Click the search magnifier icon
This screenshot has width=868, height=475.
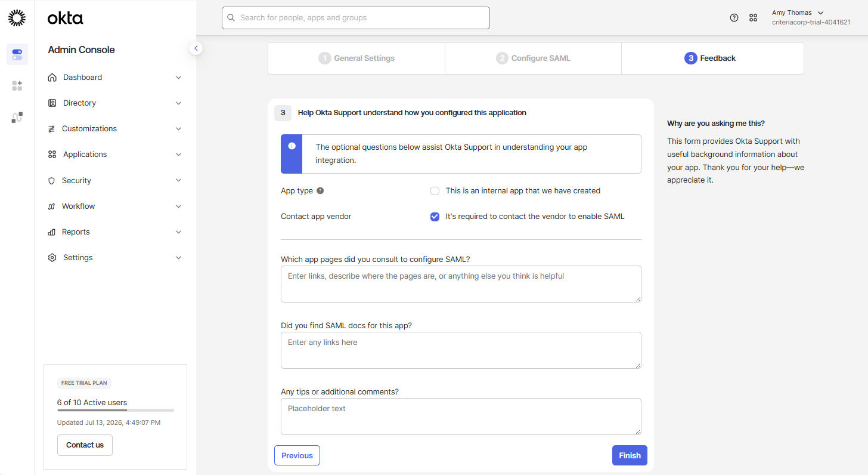coord(231,18)
